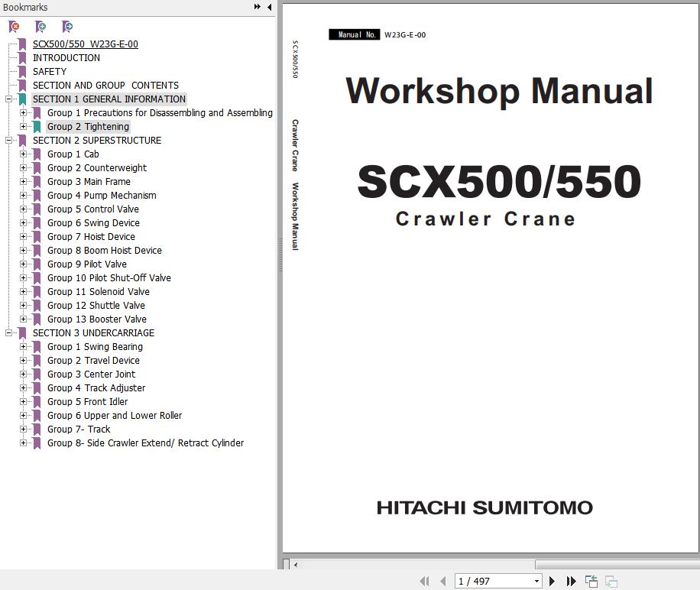Select SECTION 1 GENERAL INFORMATION bookmark
The image size is (700, 590).
pyautogui.click(x=109, y=99)
